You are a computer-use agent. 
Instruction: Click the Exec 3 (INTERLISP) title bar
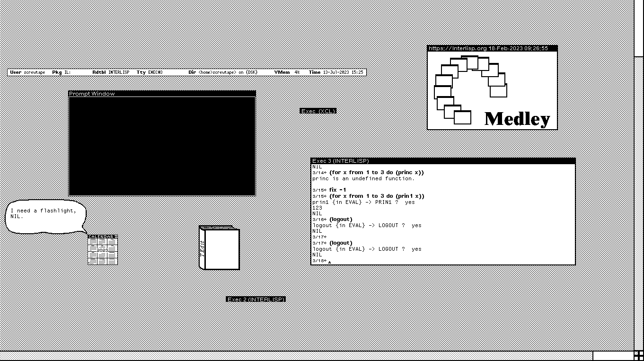click(x=442, y=161)
